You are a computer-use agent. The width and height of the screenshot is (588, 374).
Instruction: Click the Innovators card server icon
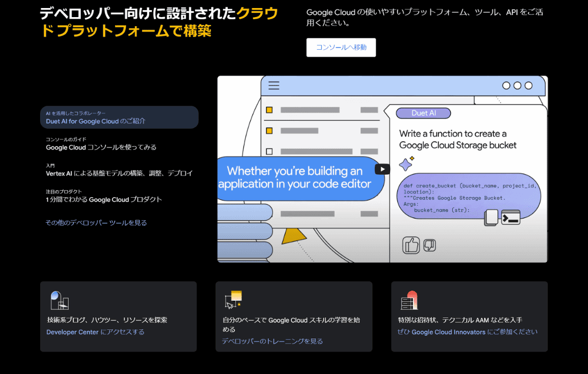[409, 300]
